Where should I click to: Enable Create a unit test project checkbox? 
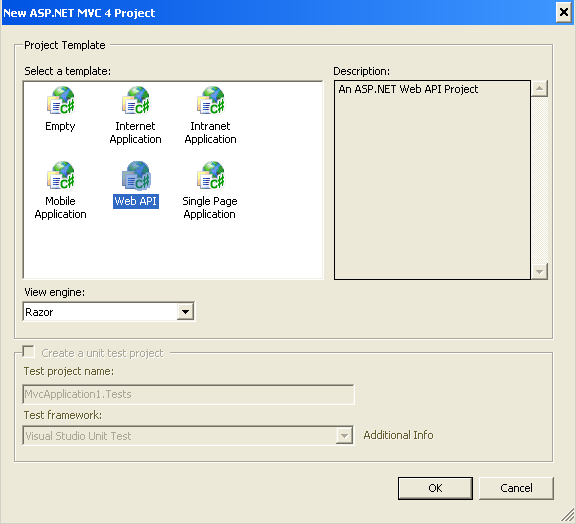[29, 351]
